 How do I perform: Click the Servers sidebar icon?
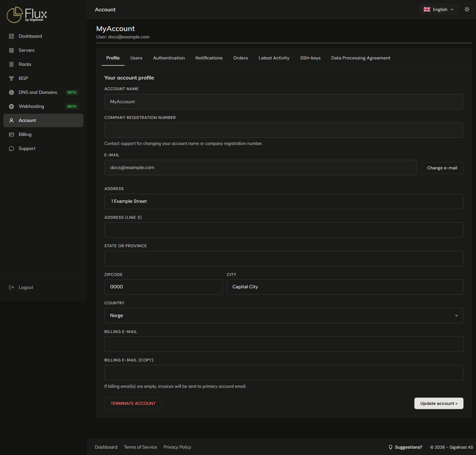[x=11, y=50]
